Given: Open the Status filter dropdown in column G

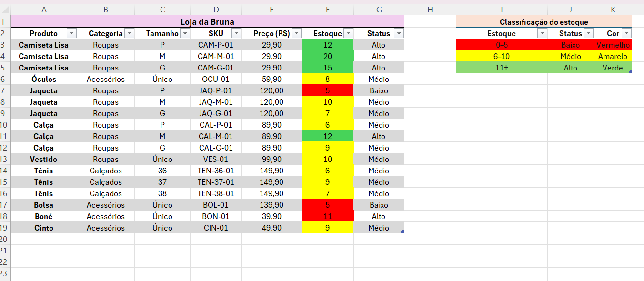Looking at the screenshot, I should (399, 33).
